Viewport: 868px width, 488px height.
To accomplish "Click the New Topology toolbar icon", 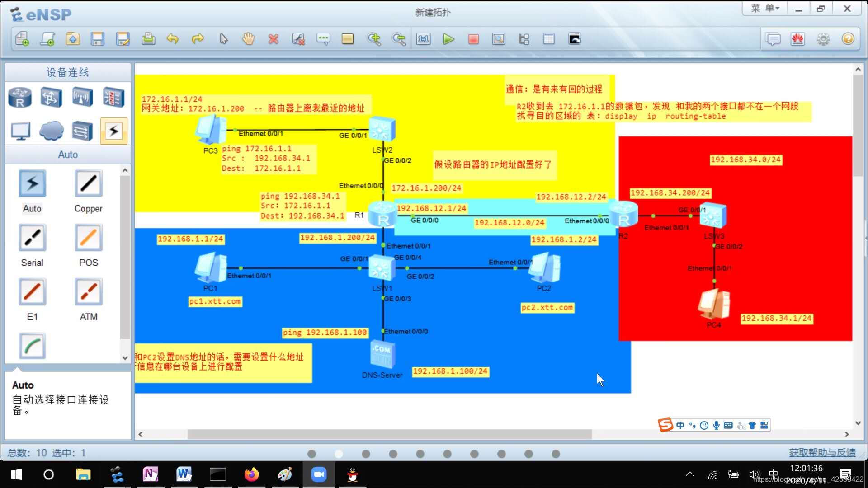I will coord(22,39).
